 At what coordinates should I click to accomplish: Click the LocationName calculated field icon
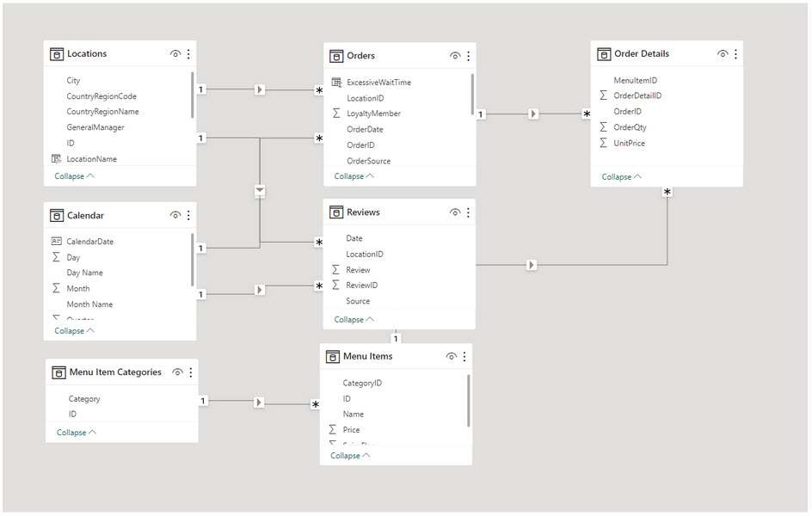pos(57,159)
